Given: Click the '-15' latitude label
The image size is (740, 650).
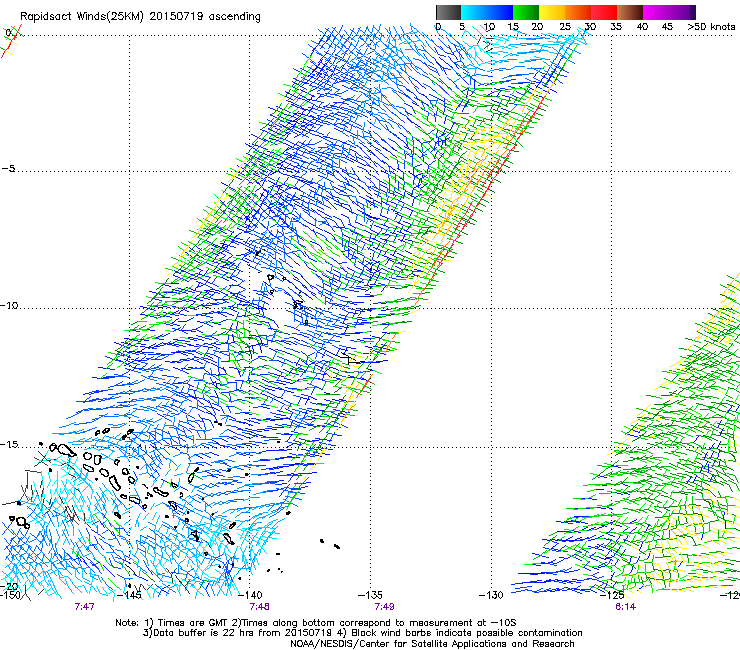Looking at the screenshot, I should 9,445.
